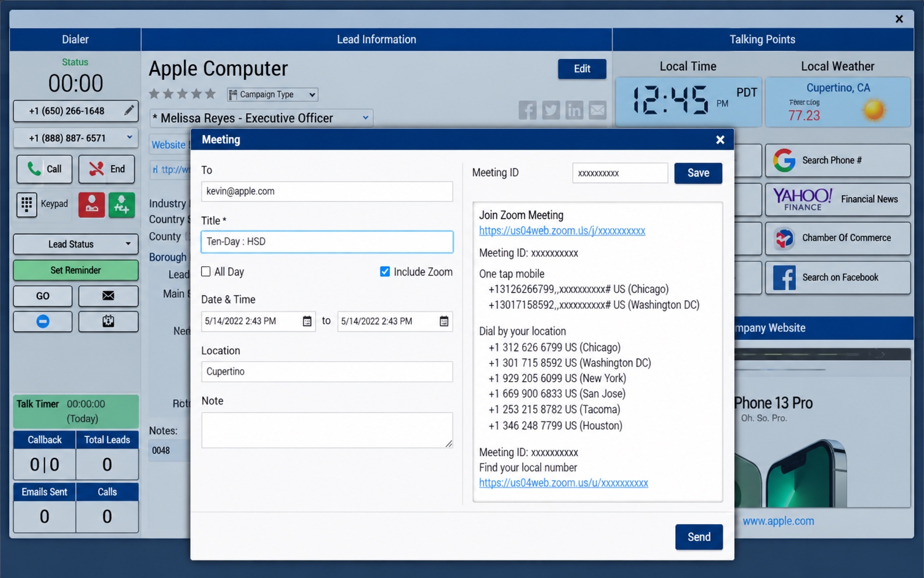The image size is (924, 578).
Task: Send the meeting invitation
Action: 699,537
